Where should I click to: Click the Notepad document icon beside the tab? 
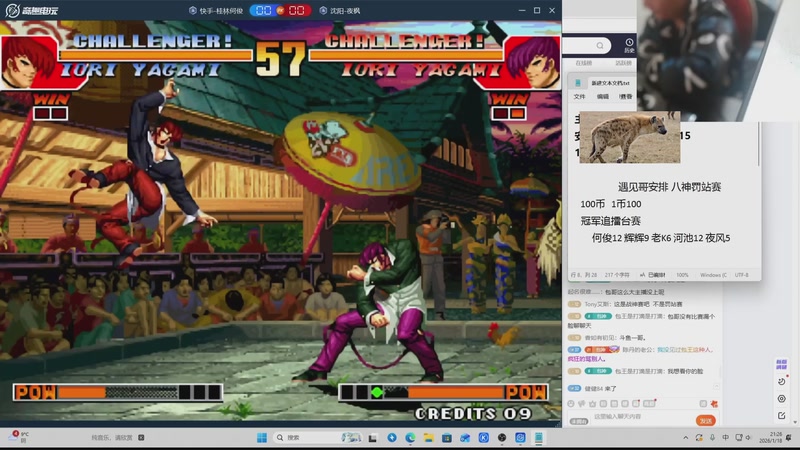[x=578, y=83]
